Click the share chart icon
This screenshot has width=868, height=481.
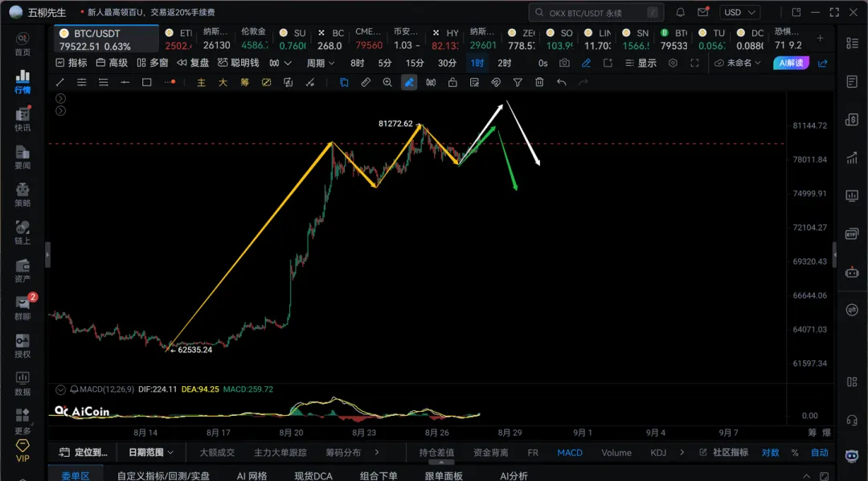[x=823, y=64]
